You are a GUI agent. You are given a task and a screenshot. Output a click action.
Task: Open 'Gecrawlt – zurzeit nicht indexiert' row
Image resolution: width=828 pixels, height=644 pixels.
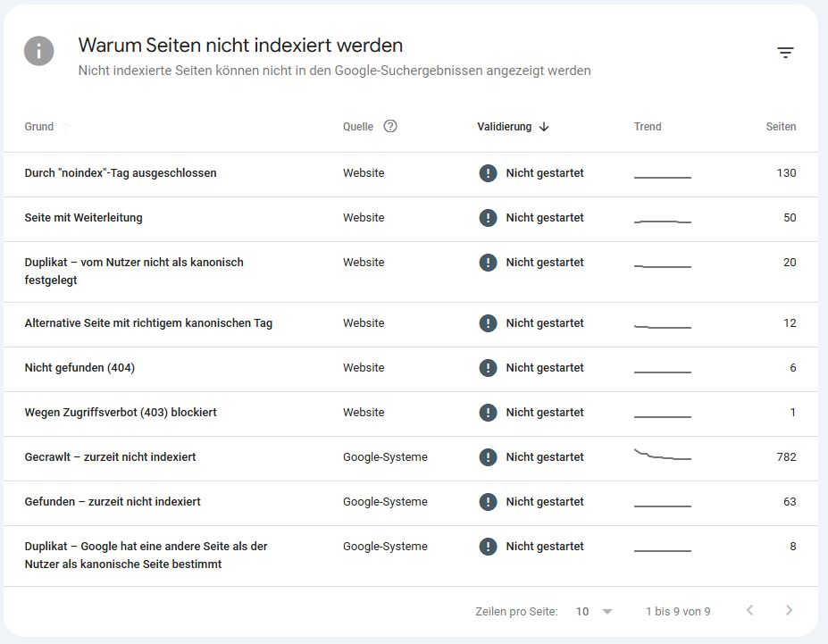pyautogui.click(x=111, y=457)
